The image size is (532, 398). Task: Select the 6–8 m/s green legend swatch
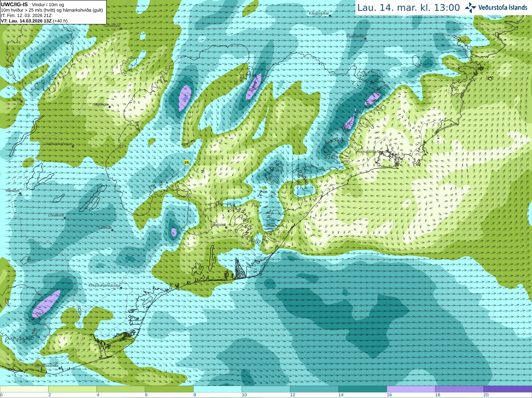pyautogui.click(x=169, y=389)
